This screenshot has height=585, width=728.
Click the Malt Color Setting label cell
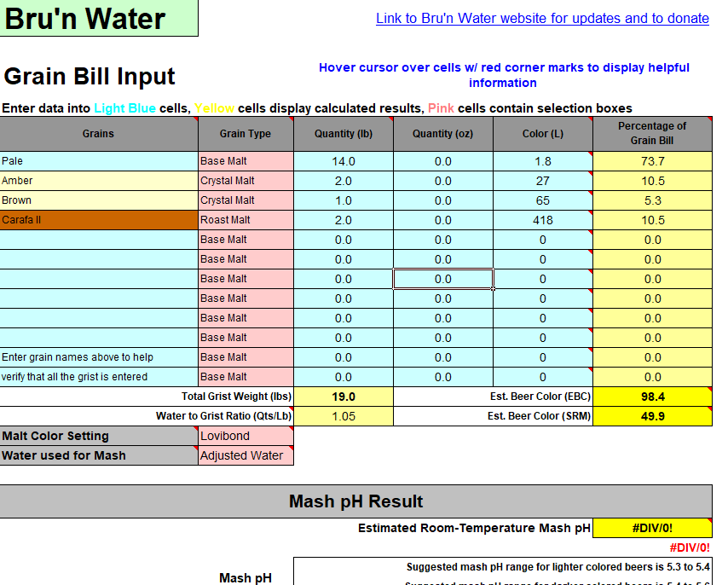[99, 436]
